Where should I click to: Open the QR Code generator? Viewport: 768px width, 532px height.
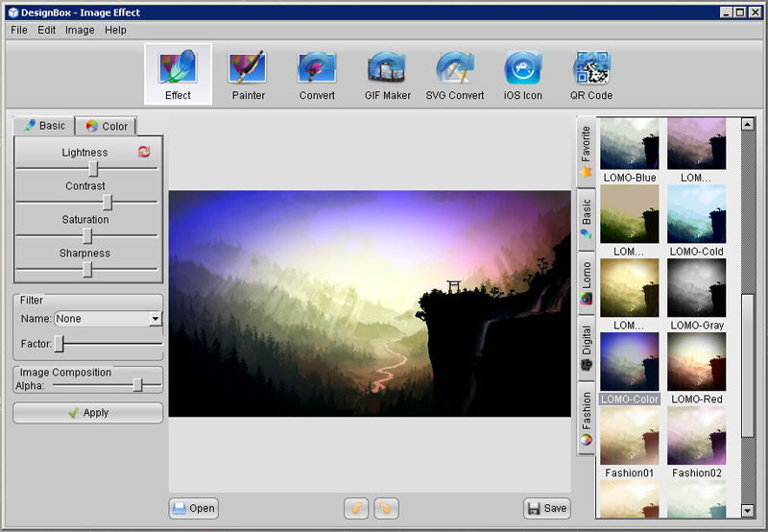click(592, 75)
